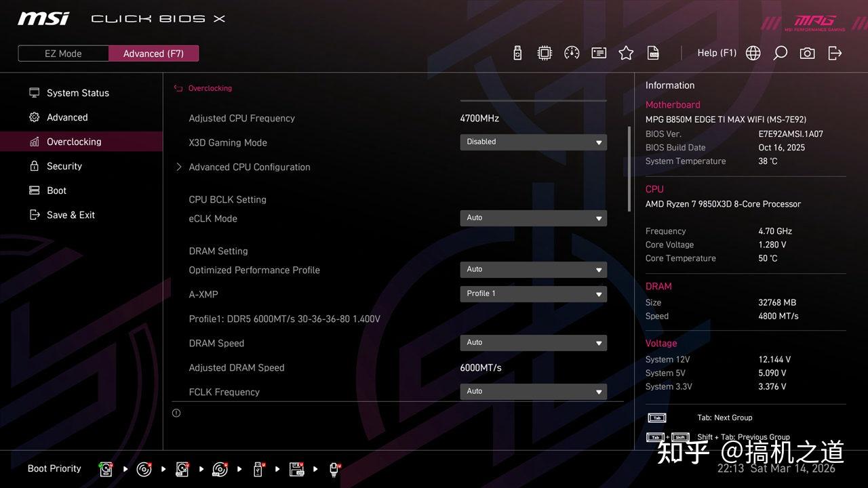The image size is (868, 488).
Task: Click the Profile1 DDR5 6000MT/s timing line
Action: (x=284, y=319)
